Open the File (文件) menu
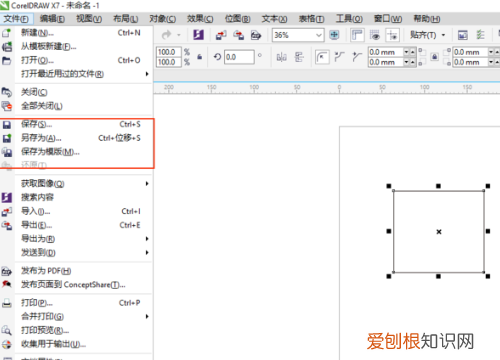Screen dimensions: 500x360 [16, 19]
